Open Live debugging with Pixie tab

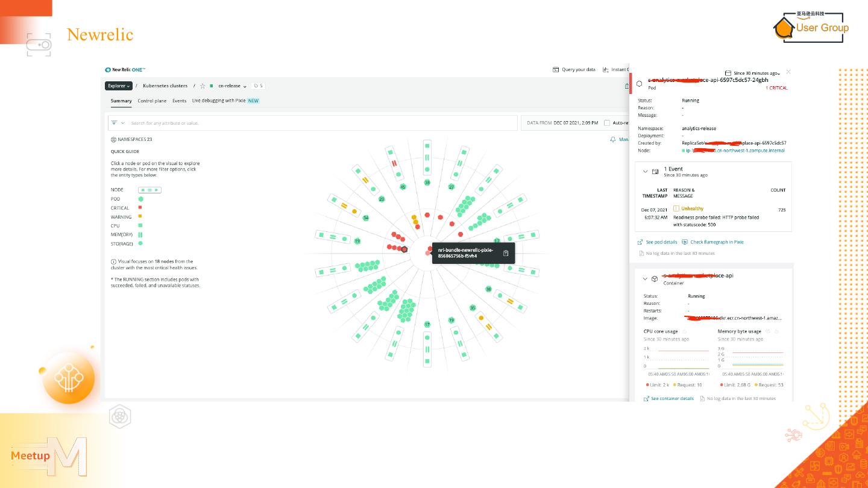click(x=225, y=101)
